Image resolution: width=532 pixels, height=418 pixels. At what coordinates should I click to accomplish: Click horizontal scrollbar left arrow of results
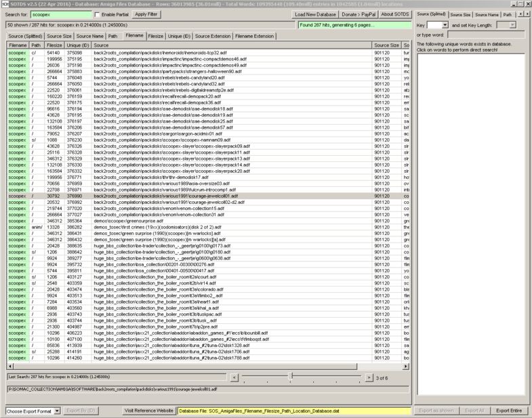(10, 367)
